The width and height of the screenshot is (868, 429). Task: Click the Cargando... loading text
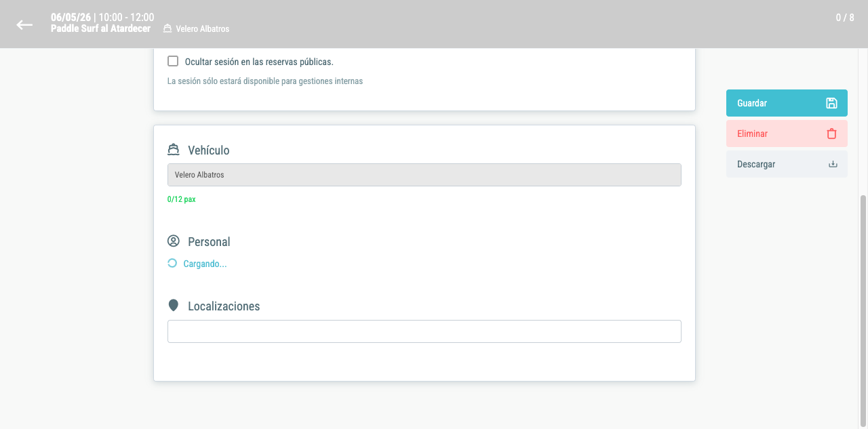tap(205, 264)
